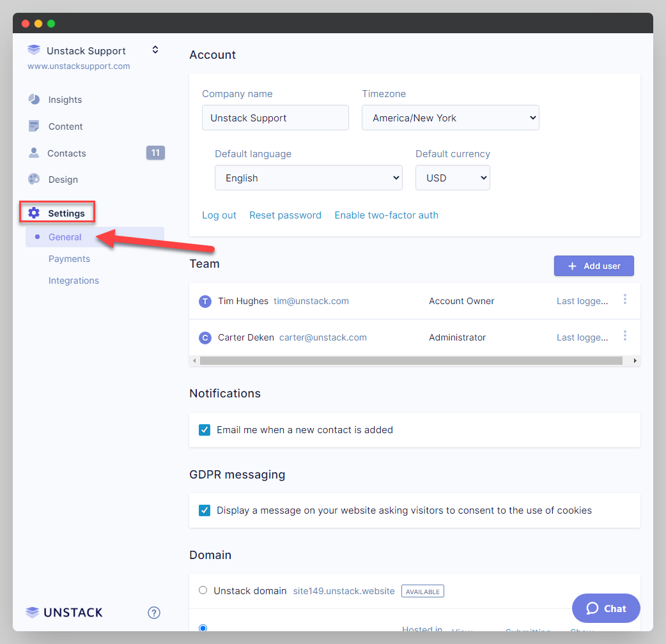The width and height of the screenshot is (666, 644).
Task: Click the site149.unstack.website link
Action: 344,591
